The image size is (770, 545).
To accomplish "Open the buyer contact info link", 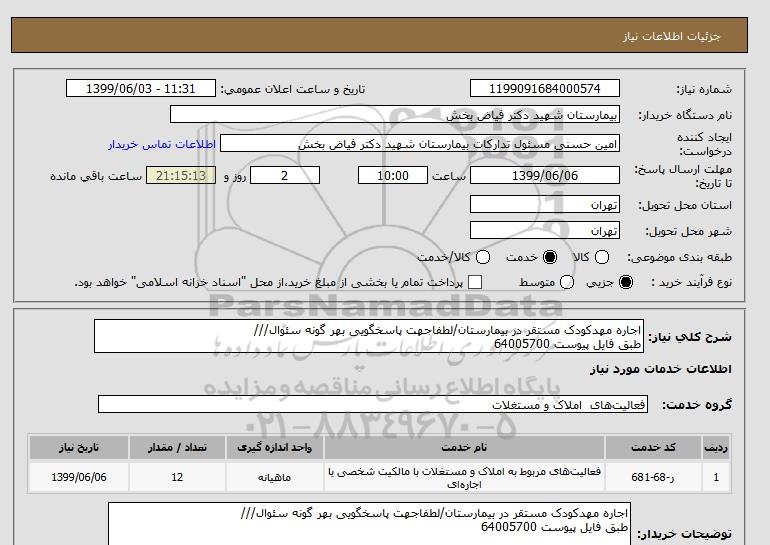I will 162,145.
